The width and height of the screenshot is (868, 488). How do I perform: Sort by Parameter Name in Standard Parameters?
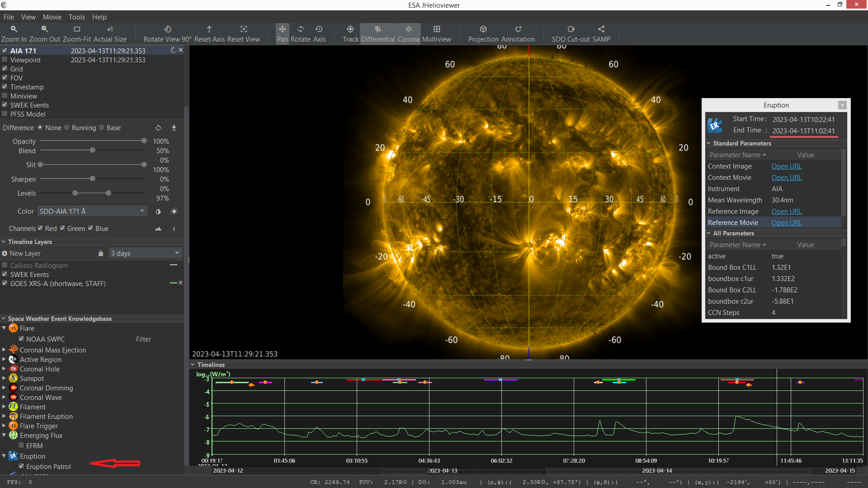[x=738, y=155]
